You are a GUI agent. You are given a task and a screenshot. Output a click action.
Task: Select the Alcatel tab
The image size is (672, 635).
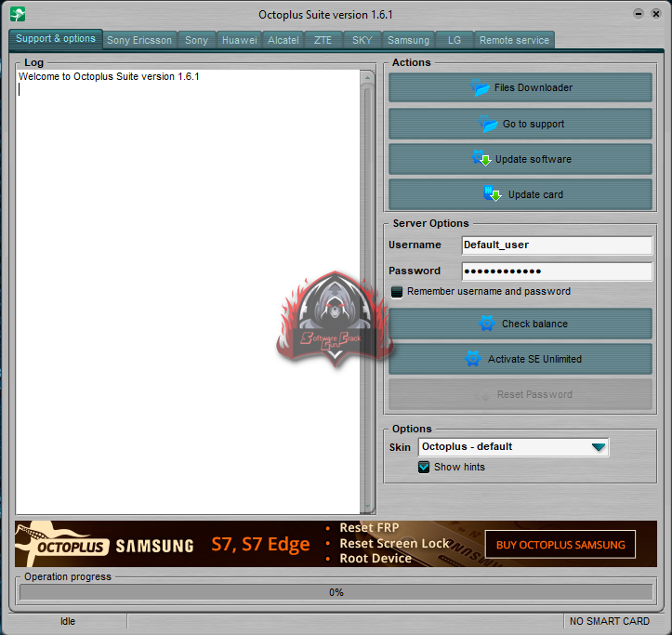coord(283,40)
